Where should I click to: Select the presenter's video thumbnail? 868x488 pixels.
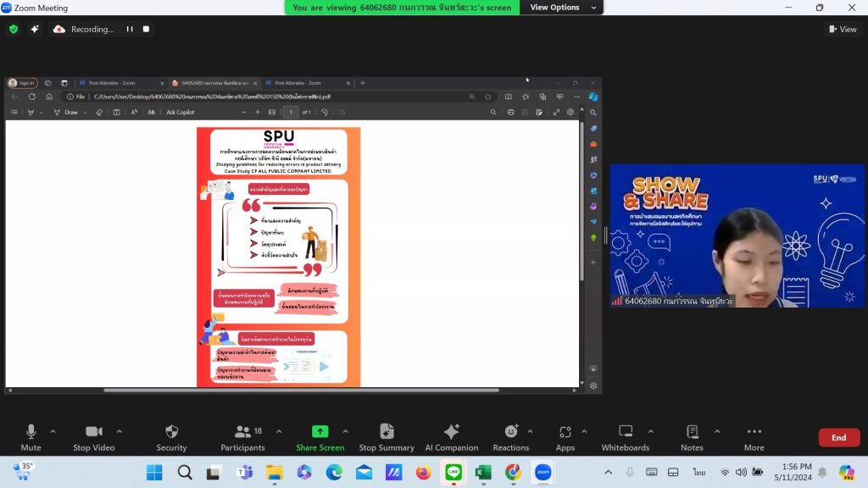coord(737,236)
